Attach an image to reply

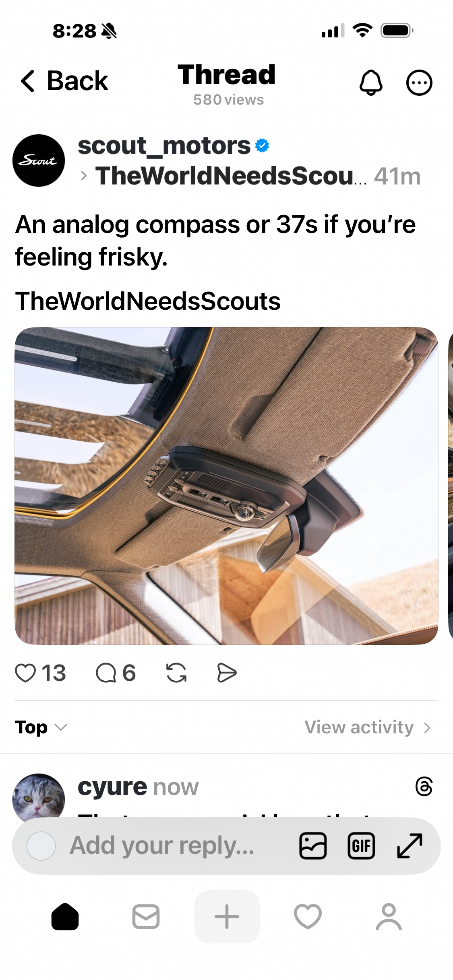pos(313,846)
